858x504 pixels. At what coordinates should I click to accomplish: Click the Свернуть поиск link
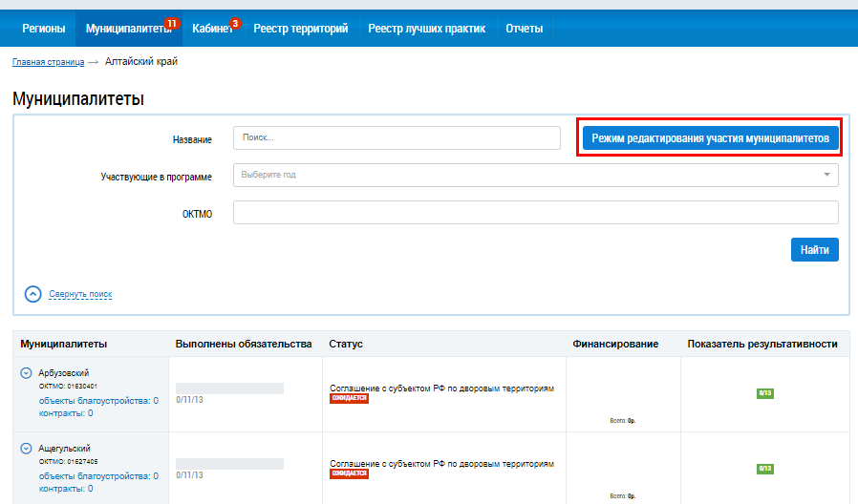(80, 294)
